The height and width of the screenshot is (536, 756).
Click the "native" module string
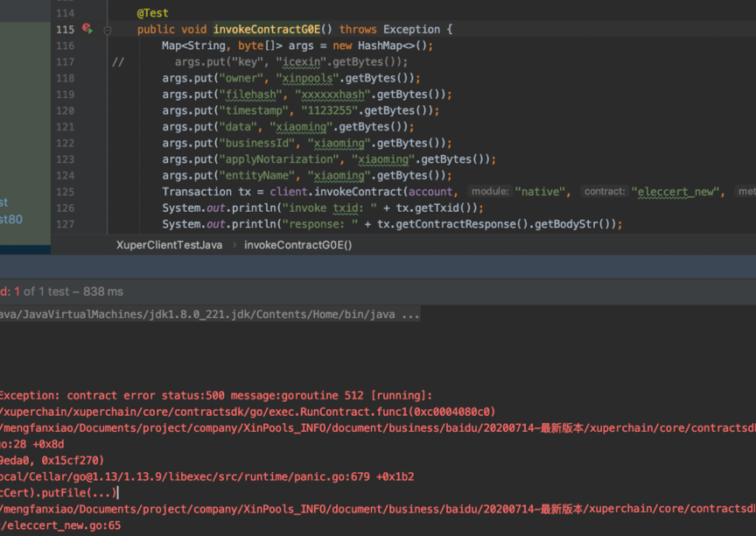(539, 192)
